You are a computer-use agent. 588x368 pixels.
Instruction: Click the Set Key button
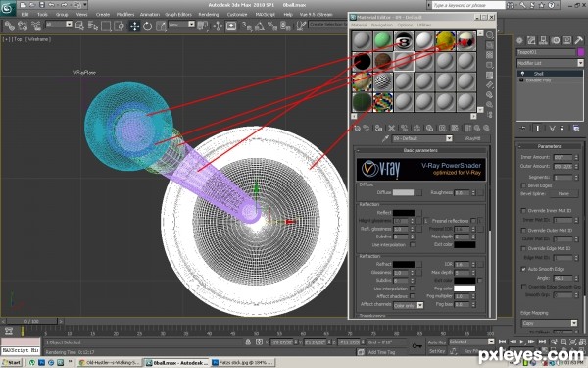point(436,351)
